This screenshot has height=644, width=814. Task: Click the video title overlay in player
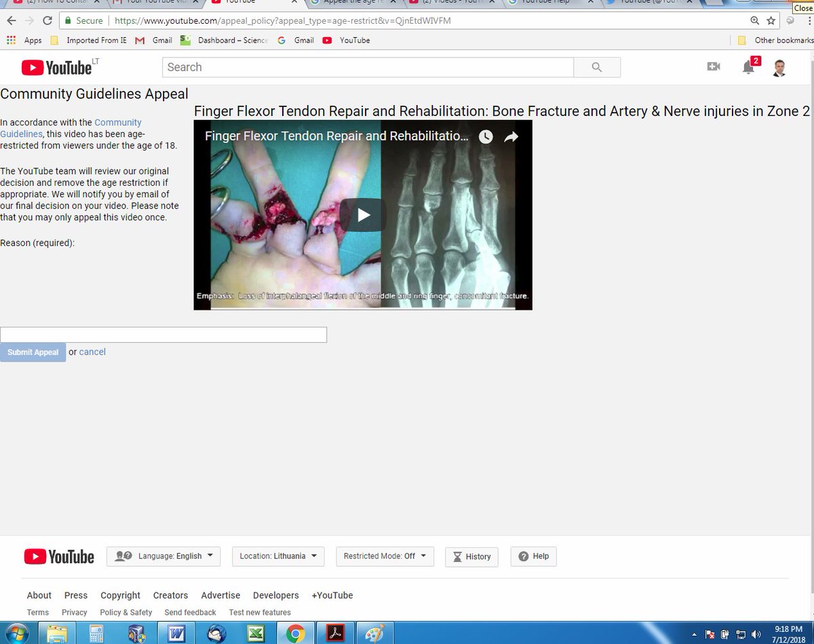336,136
